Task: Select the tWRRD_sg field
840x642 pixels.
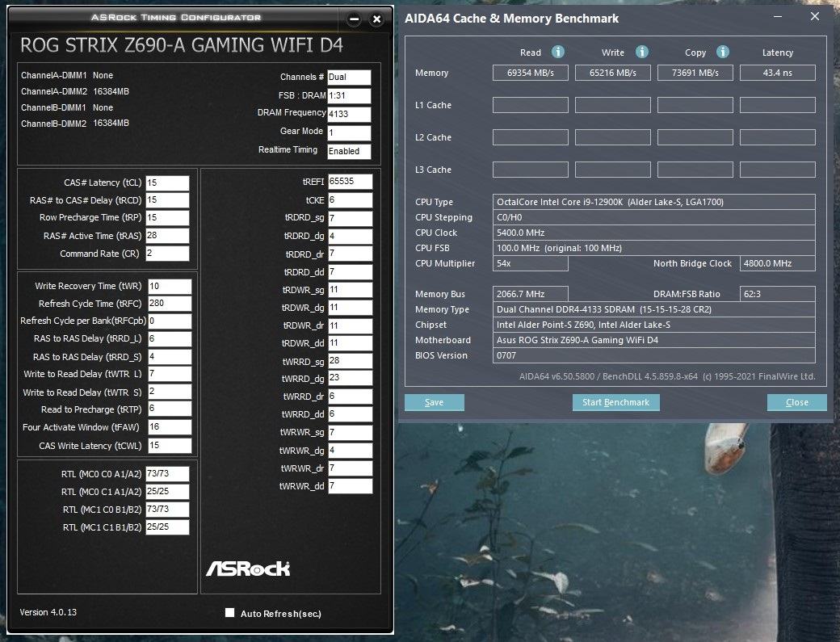Action: click(351, 361)
